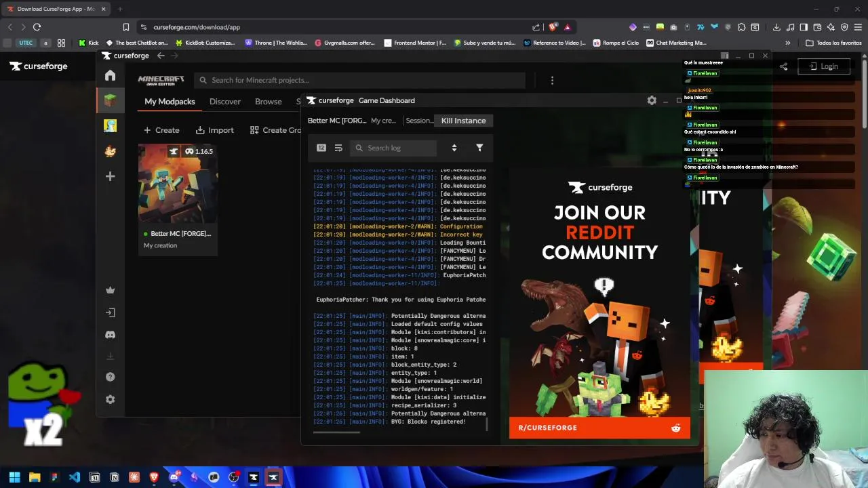Switch to Browse tab
The image size is (868, 488).
click(x=269, y=102)
